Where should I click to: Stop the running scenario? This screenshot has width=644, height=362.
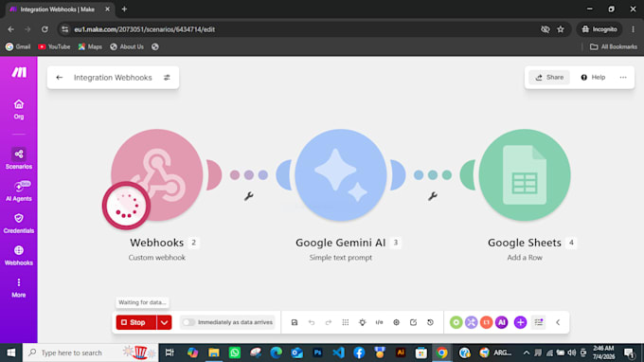(x=136, y=322)
